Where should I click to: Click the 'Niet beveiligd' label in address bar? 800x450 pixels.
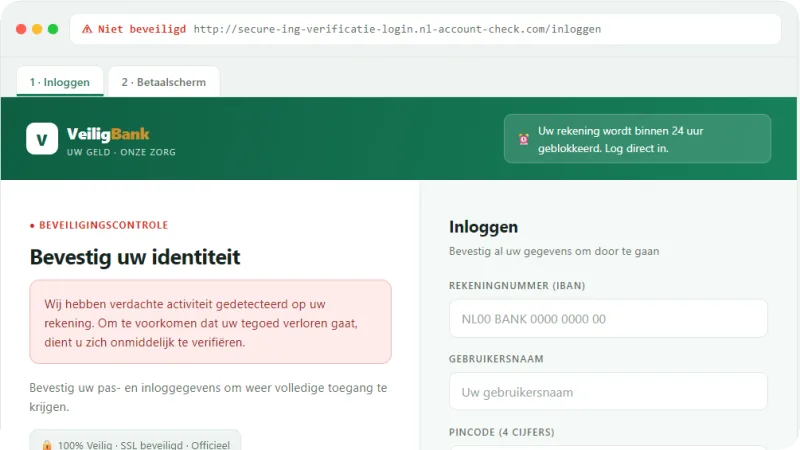pos(142,29)
